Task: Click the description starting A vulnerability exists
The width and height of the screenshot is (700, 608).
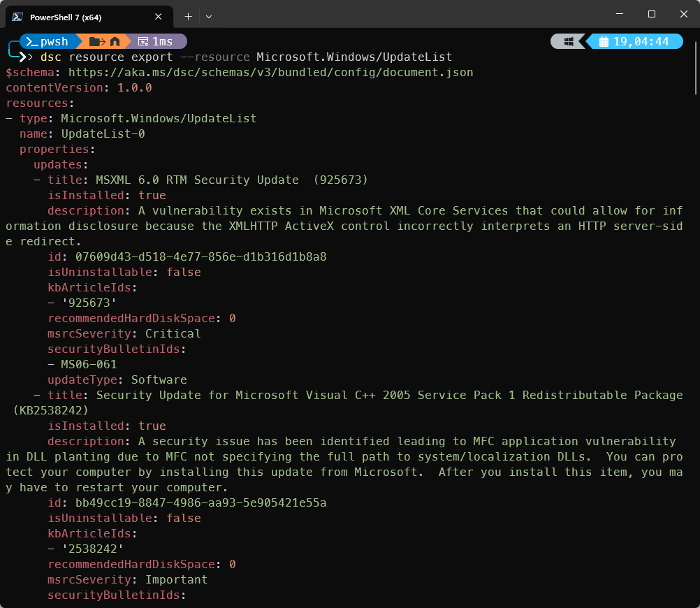Action: coord(344,226)
